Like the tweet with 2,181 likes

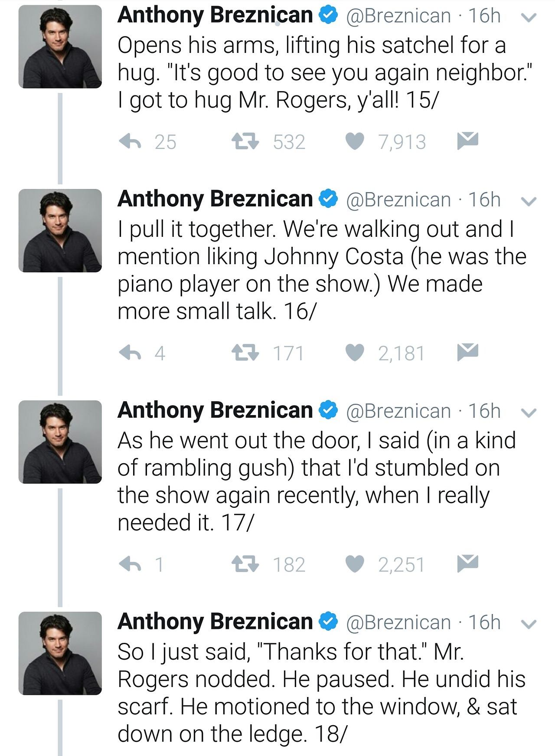pyautogui.click(x=355, y=352)
